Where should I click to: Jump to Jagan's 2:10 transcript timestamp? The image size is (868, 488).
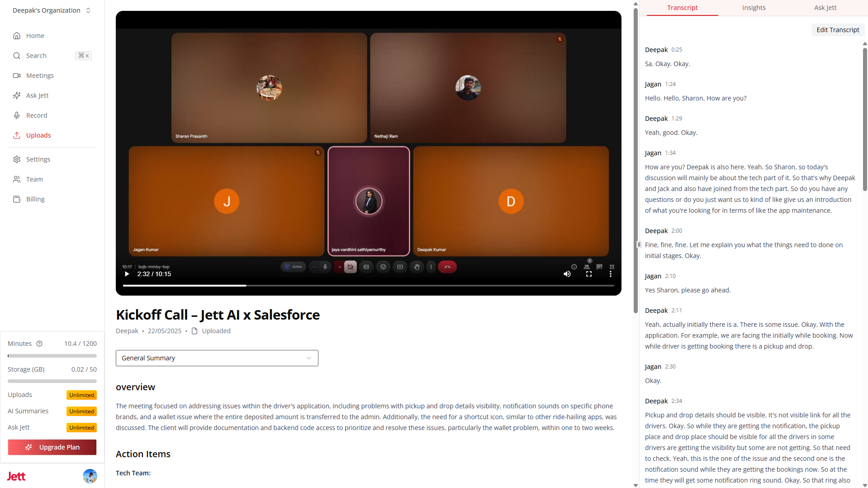670,276
